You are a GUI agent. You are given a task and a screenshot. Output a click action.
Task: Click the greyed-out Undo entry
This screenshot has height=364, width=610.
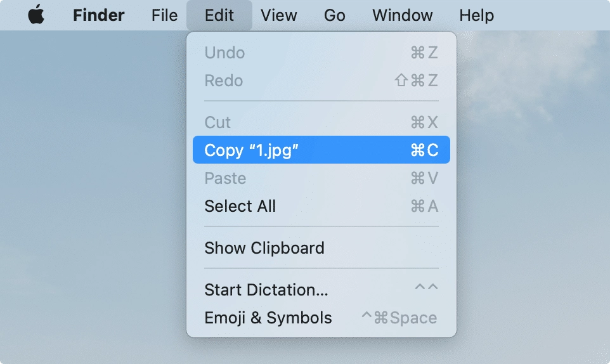tap(224, 53)
